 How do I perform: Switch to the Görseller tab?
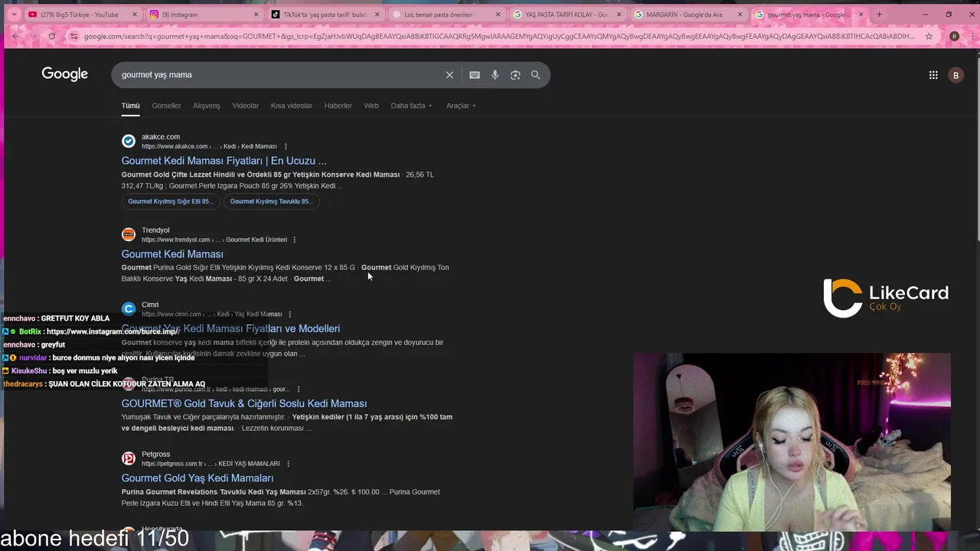[166, 106]
